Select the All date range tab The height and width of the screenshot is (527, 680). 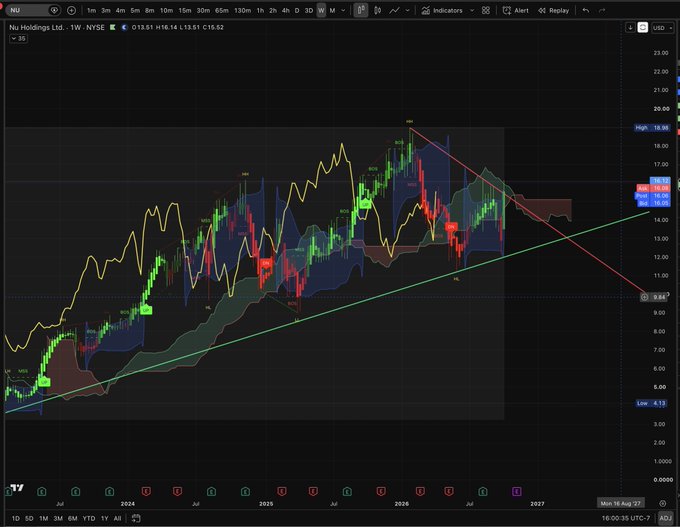(118, 518)
